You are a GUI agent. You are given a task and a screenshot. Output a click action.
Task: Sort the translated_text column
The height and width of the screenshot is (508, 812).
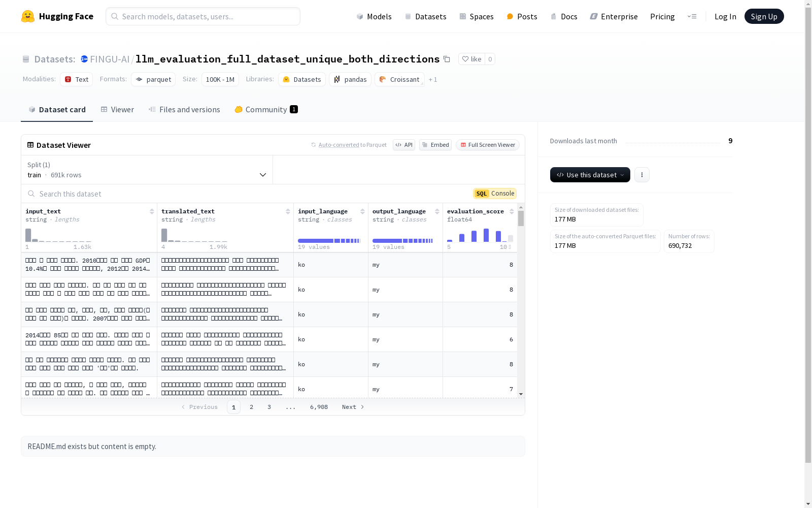[x=288, y=211]
